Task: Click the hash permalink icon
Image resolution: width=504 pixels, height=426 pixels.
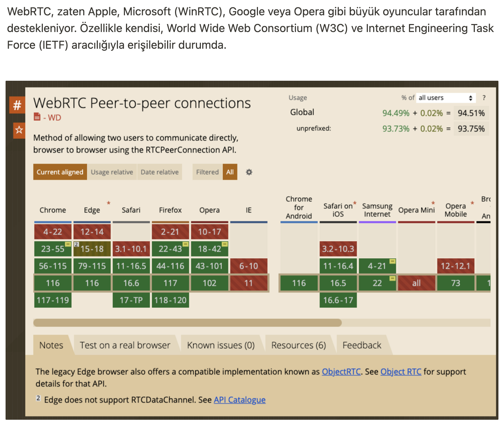Action: pyautogui.click(x=17, y=105)
